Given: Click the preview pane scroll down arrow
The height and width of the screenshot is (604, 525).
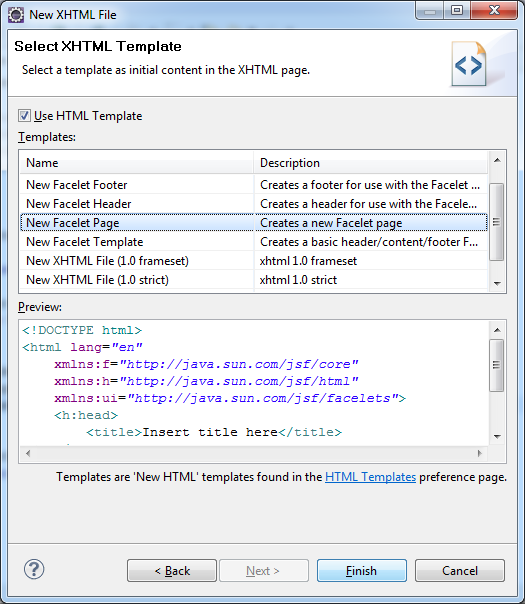Looking at the screenshot, I should [x=497, y=436].
